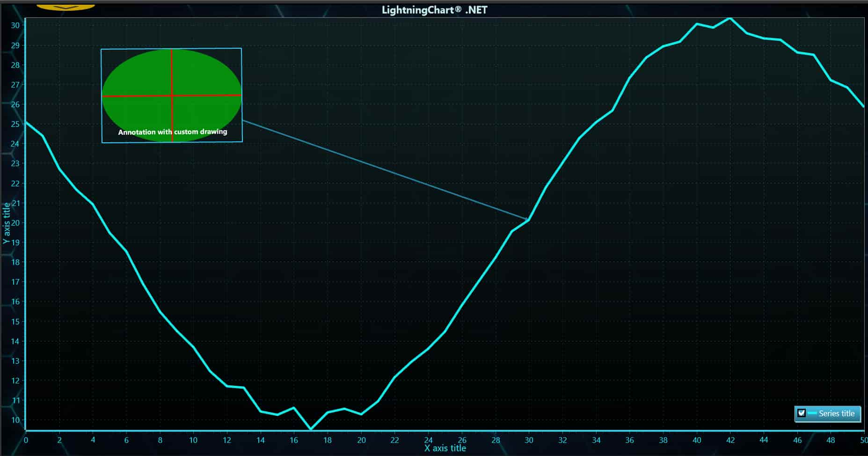Select the X axis title
The width and height of the screenshot is (868, 456).
[445, 448]
